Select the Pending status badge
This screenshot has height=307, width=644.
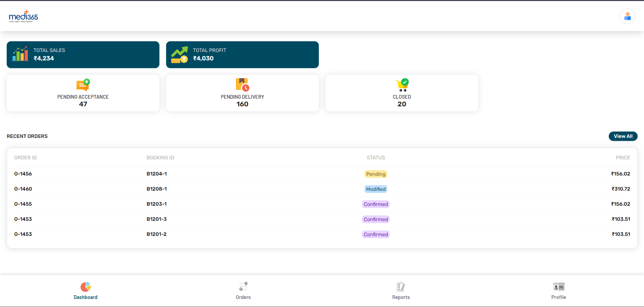tap(376, 174)
